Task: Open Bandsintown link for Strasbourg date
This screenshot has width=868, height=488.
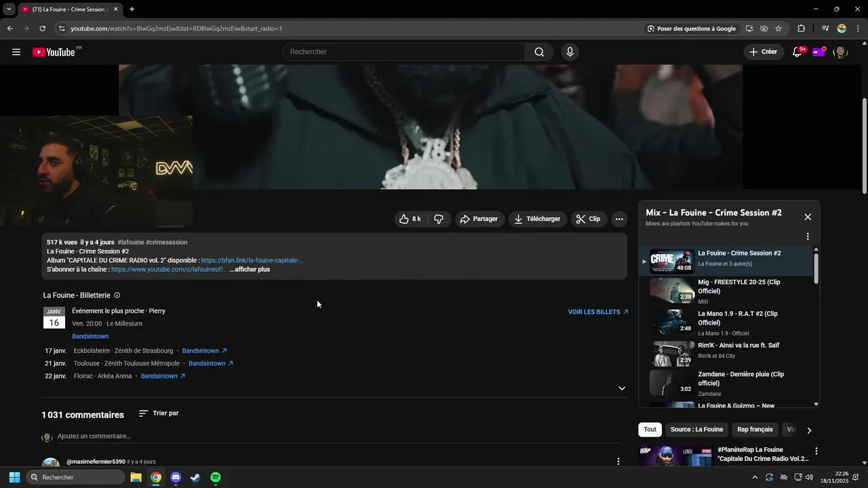Action: [x=204, y=351]
